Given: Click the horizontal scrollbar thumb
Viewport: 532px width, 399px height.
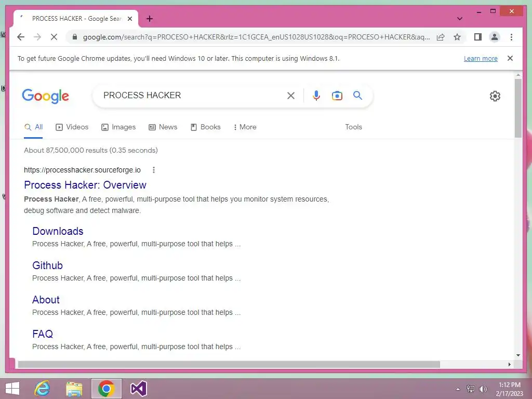Looking at the screenshot, I should [x=229, y=364].
